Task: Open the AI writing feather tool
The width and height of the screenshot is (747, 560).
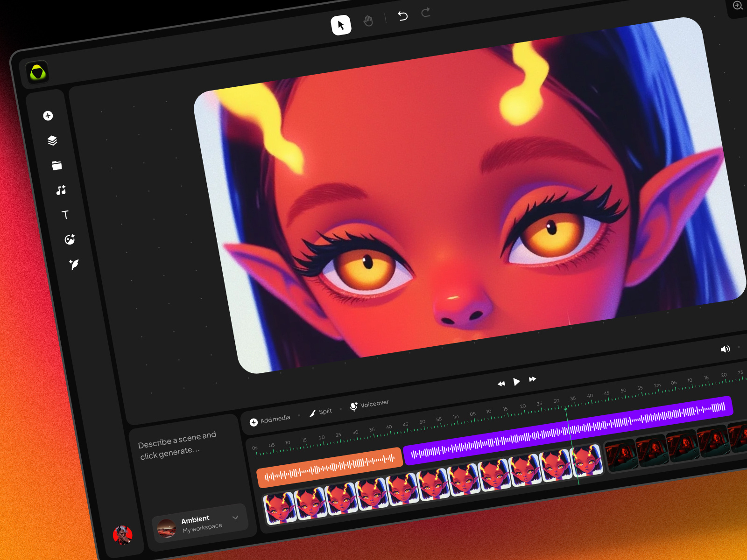Action: [x=74, y=265]
